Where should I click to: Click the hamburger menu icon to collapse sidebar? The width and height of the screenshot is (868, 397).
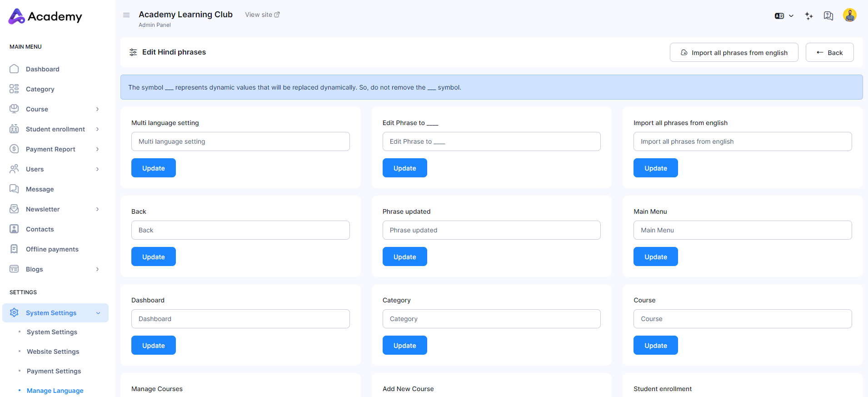tap(126, 15)
